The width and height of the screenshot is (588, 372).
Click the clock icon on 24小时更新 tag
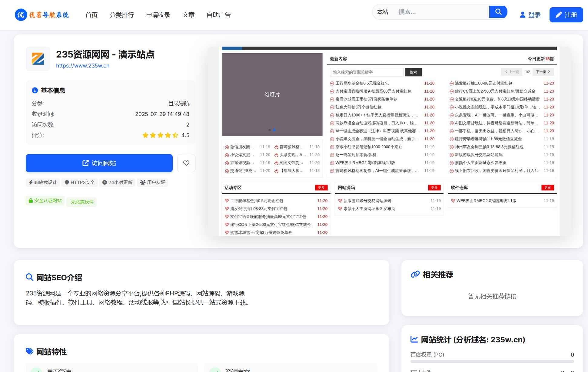click(105, 182)
